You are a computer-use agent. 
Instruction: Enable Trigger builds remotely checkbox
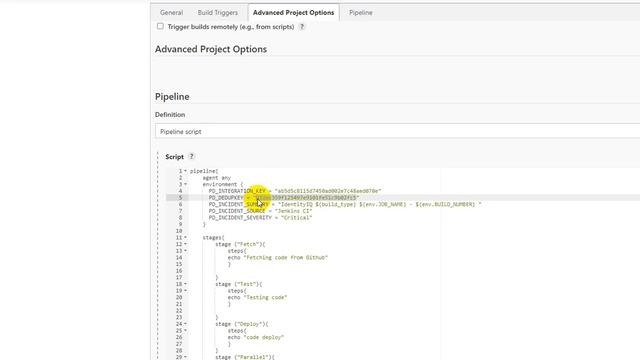(160, 26)
